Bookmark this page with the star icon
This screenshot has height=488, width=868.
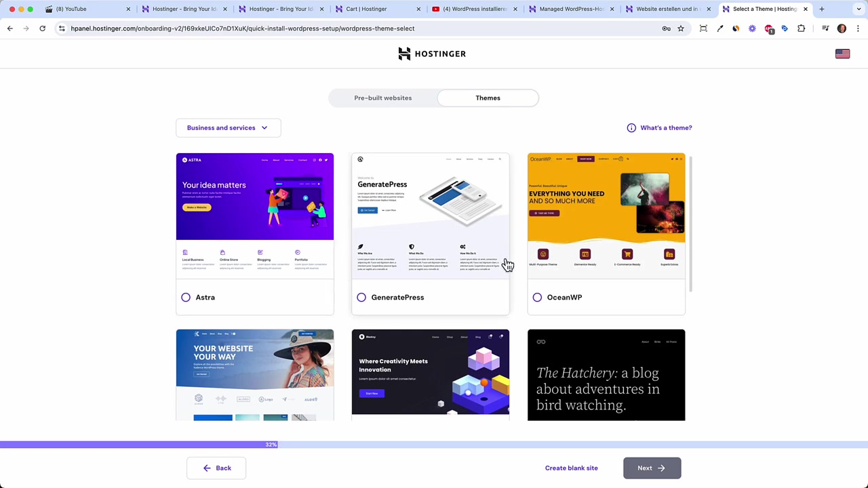[681, 28]
